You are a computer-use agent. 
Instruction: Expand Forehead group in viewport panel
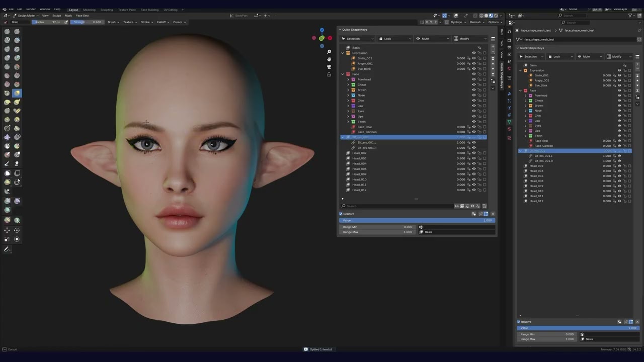tap(348, 79)
